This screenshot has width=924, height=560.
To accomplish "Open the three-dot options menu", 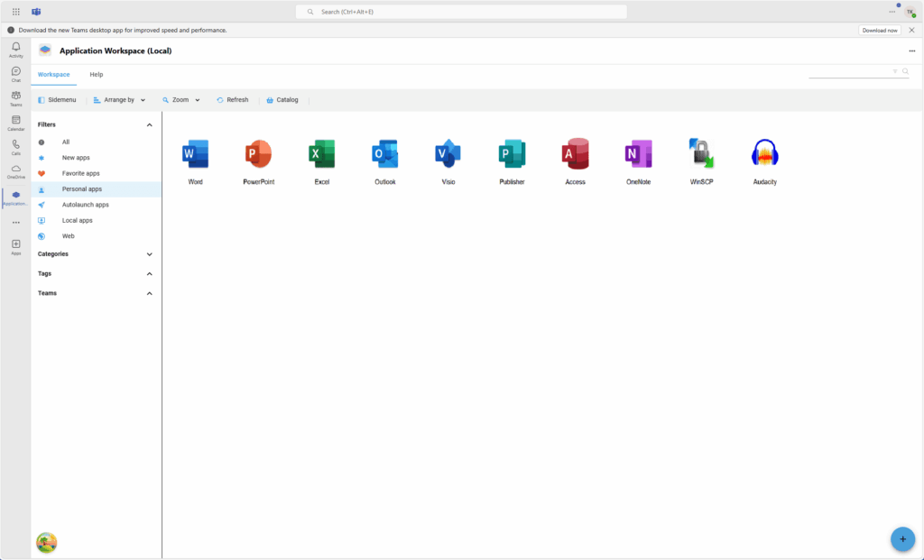I will coord(910,51).
